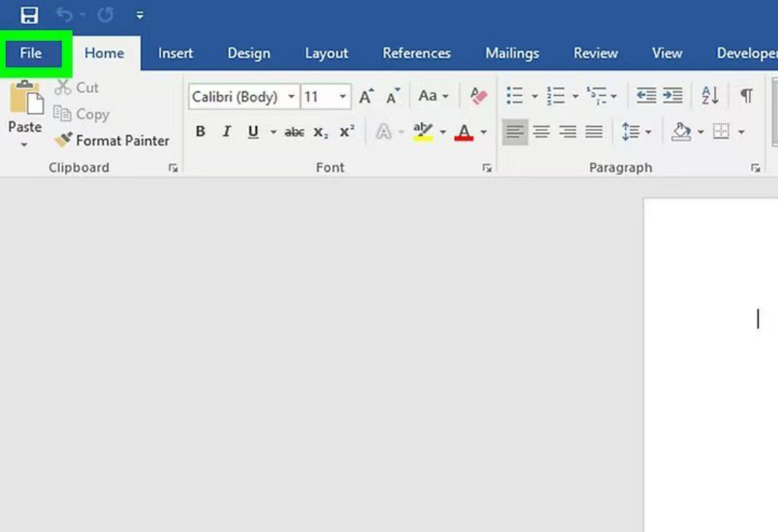Open the Calibri (Body) font name dropdown
Screen dimensions: 778x532
pyautogui.click(x=291, y=96)
